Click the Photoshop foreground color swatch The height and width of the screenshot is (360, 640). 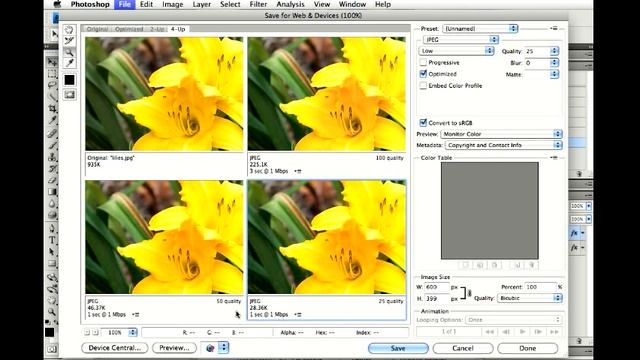click(49, 332)
